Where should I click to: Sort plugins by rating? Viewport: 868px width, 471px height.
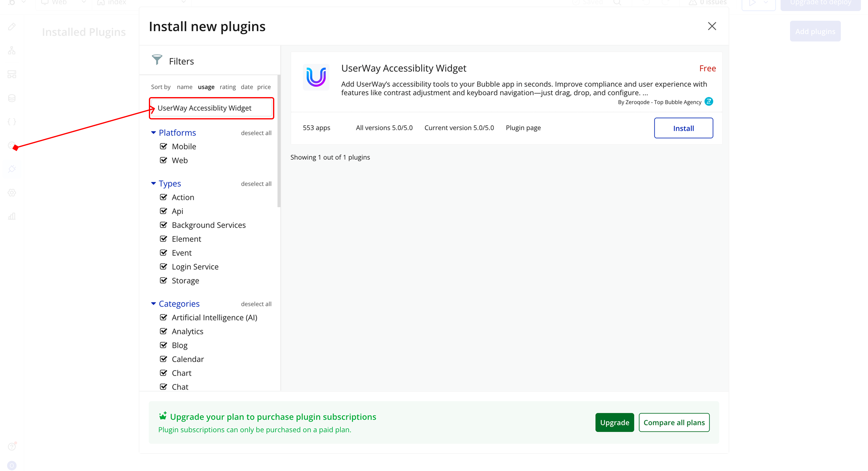tap(228, 87)
